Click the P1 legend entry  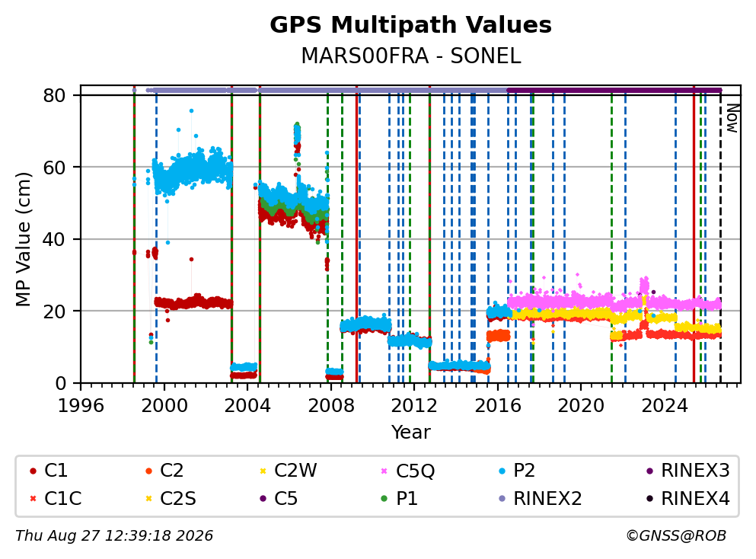399,498
